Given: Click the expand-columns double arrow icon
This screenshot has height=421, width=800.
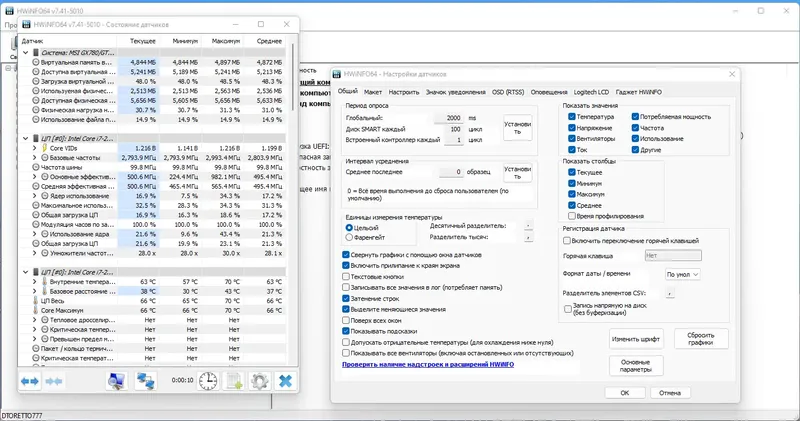Looking at the screenshot, I should (x=30, y=381).
